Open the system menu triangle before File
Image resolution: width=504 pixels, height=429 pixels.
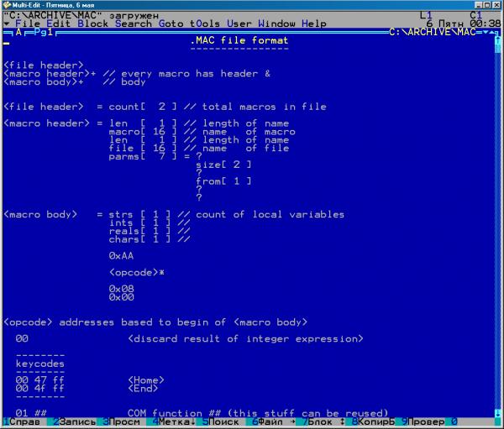(7, 24)
